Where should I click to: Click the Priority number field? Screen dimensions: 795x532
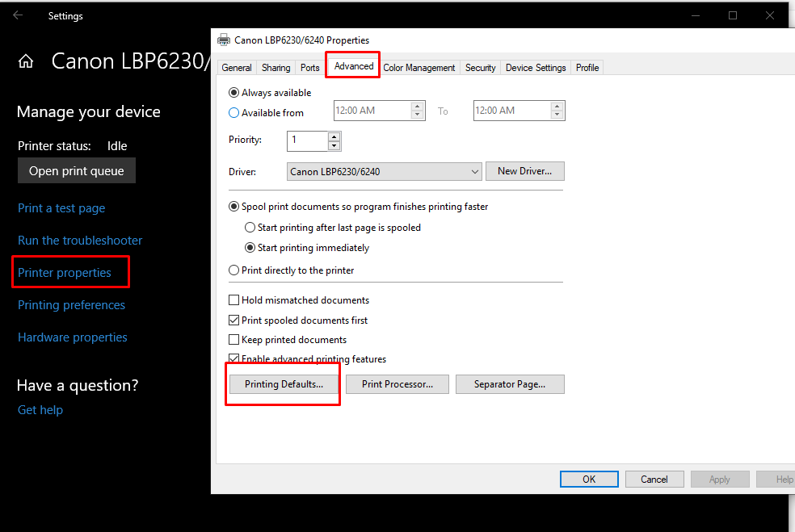(x=308, y=140)
